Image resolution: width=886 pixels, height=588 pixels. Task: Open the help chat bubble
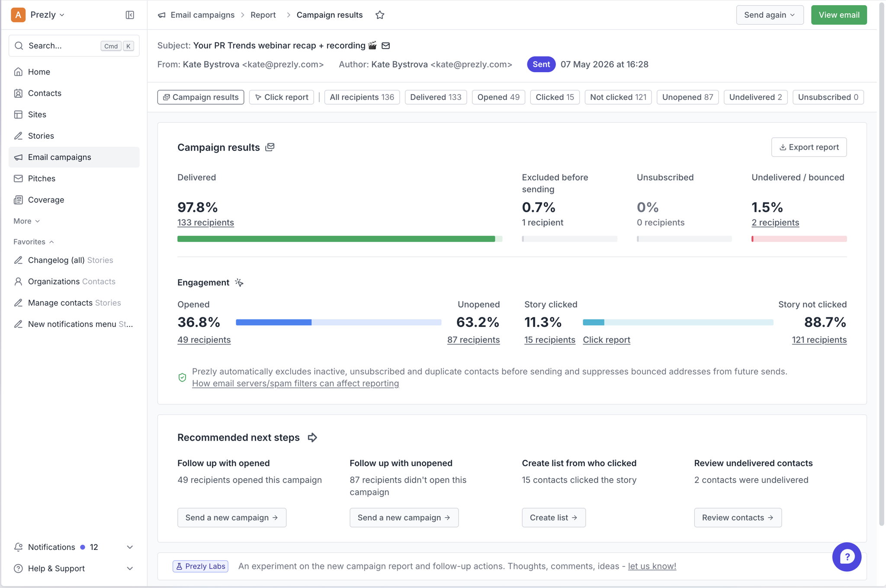[847, 557]
